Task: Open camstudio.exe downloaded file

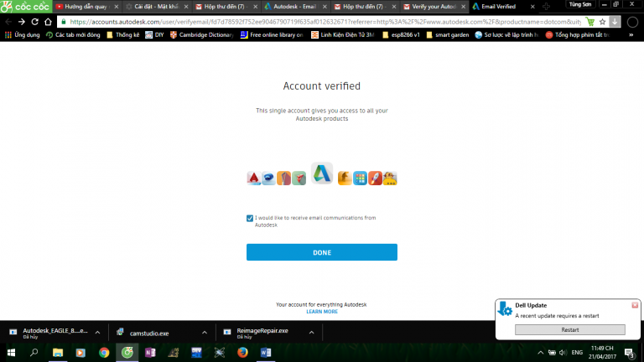Action: coord(148,334)
